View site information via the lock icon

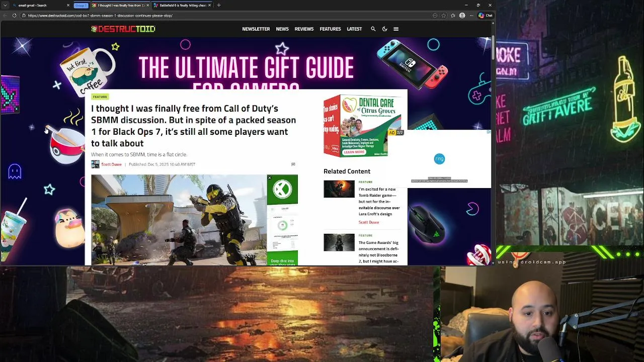click(x=23, y=16)
